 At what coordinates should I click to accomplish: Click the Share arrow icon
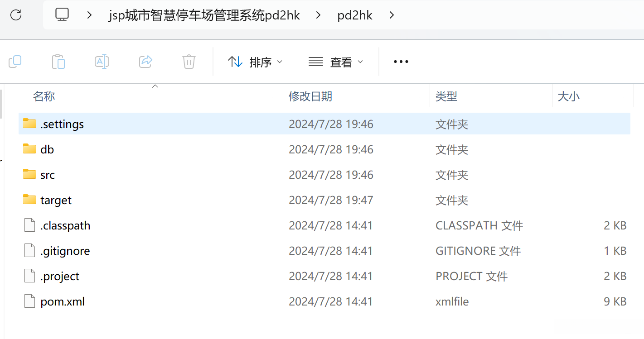145,62
